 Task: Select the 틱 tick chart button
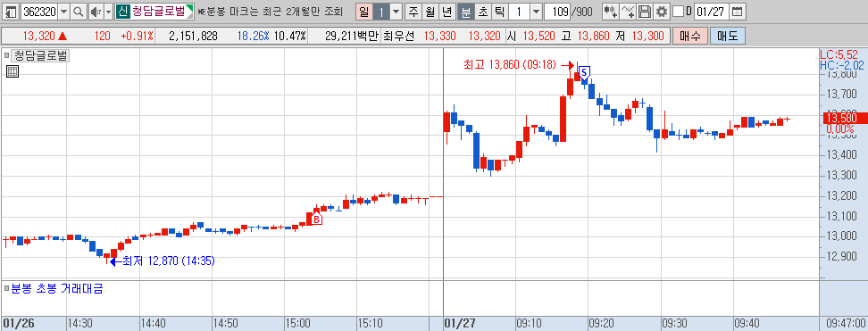(499, 11)
